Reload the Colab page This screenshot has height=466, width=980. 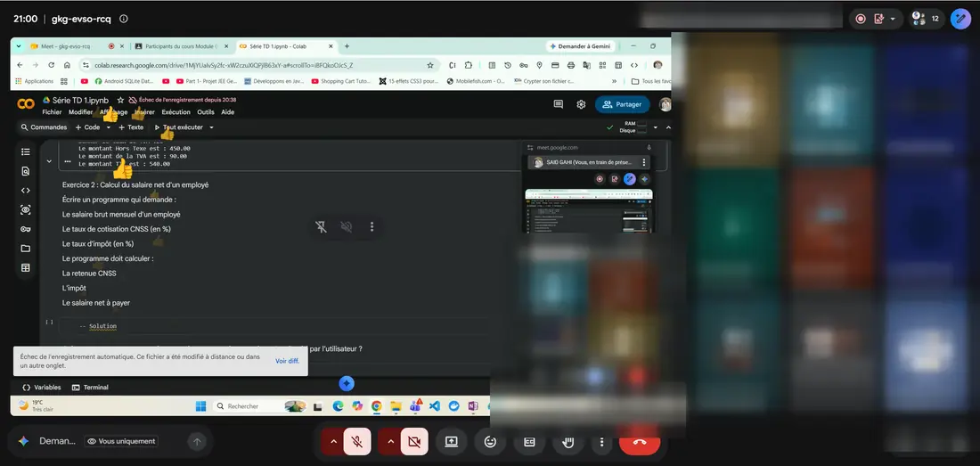pyautogui.click(x=52, y=65)
